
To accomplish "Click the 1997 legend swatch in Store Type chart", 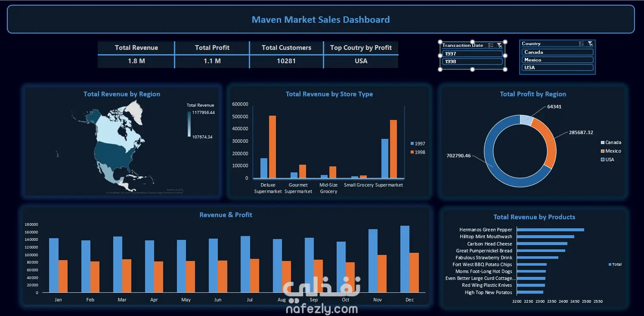I will (412, 144).
